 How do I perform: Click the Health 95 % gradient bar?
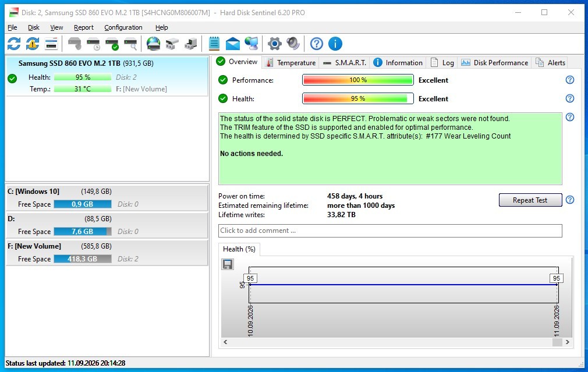click(358, 98)
